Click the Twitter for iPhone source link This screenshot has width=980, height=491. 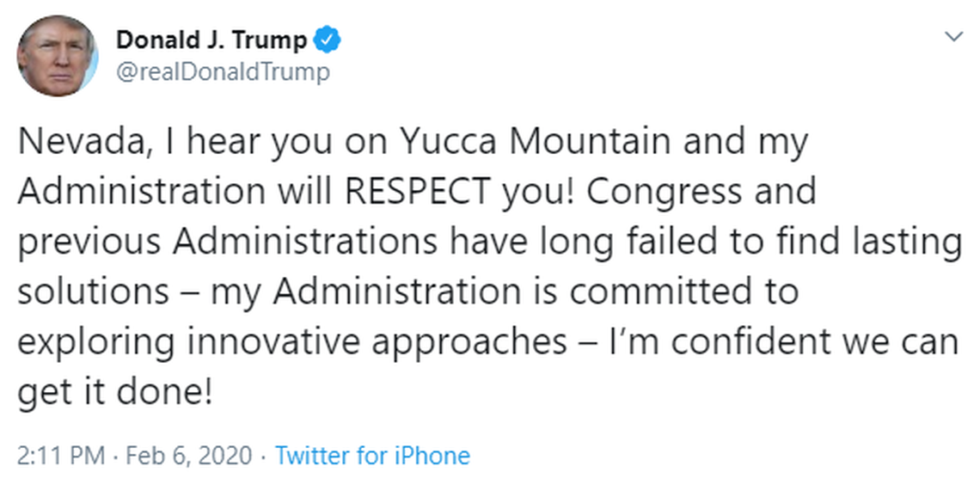[372, 455]
